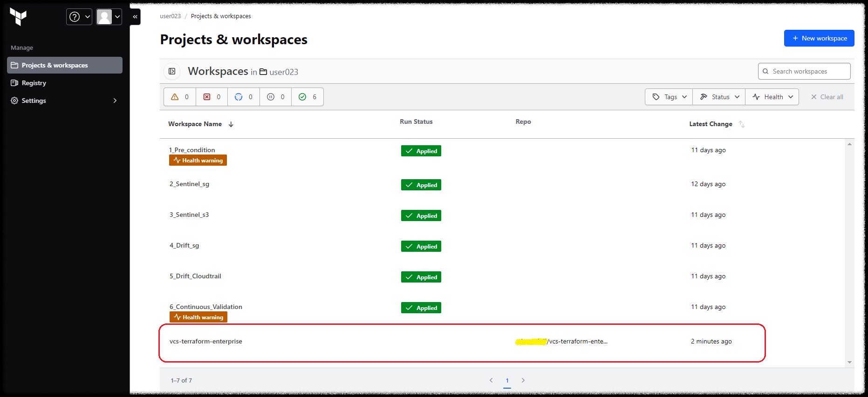This screenshot has width=868, height=397.
Task: Filter by errored red X status
Action: [x=212, y=97]
